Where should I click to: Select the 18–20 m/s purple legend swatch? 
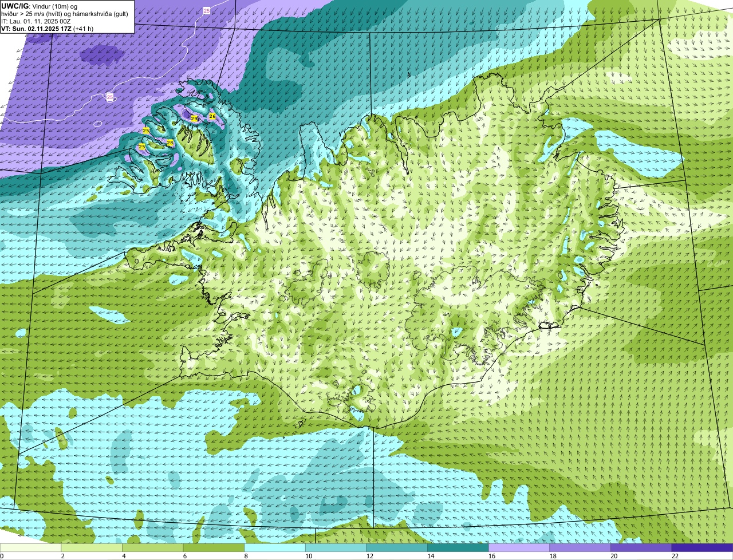580,547
